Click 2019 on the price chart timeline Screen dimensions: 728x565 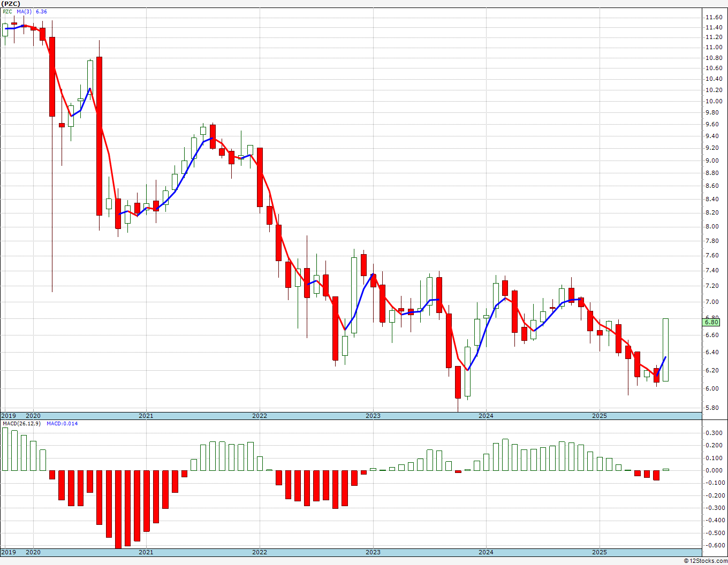(8, 416)
